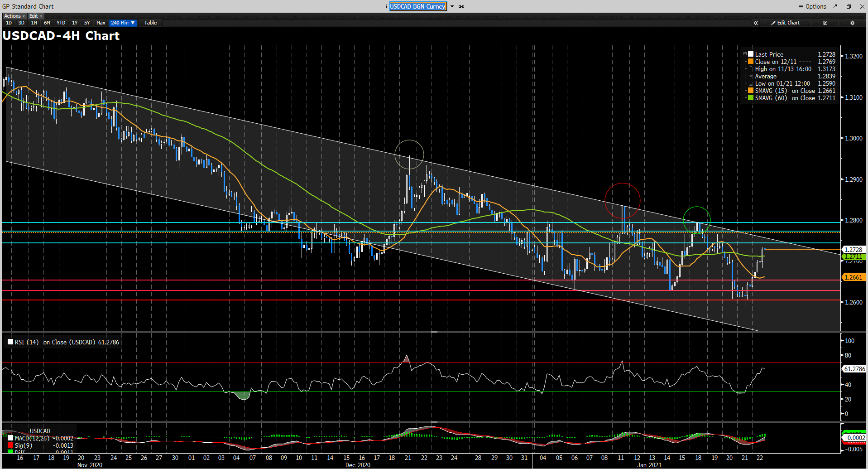This screenshot has width=868, height=469.
Task: Click the 61.2786 RSI axis value label
Action: click(854, 369)
